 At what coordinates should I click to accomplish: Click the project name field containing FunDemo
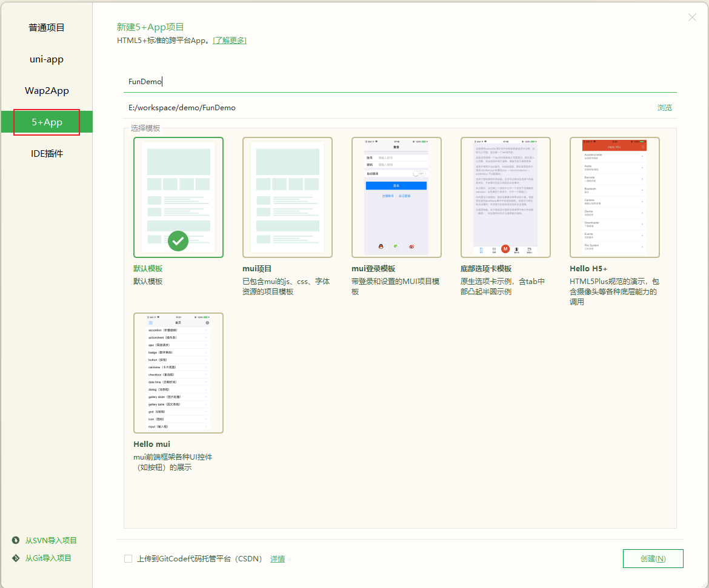click(x=400, y=81)
